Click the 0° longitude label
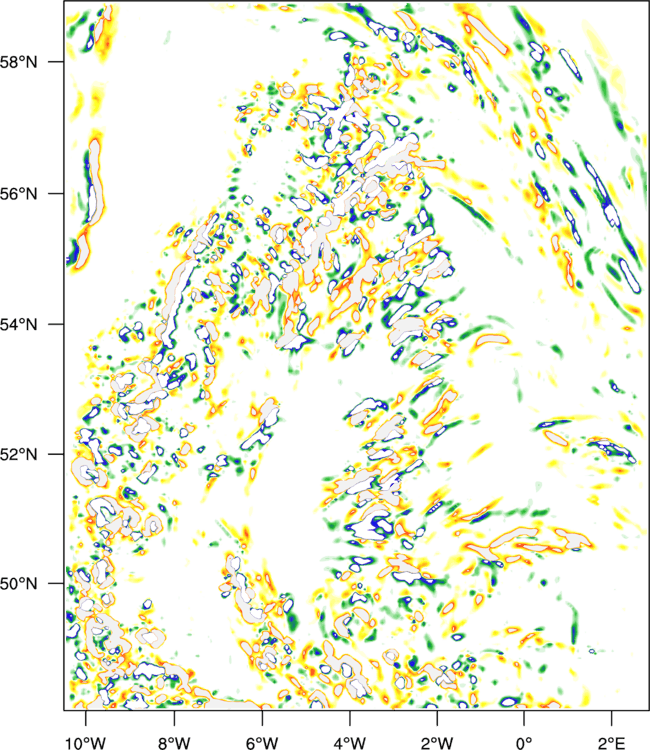This screenshot has height=750, width=650. click(x=524, y=742)
